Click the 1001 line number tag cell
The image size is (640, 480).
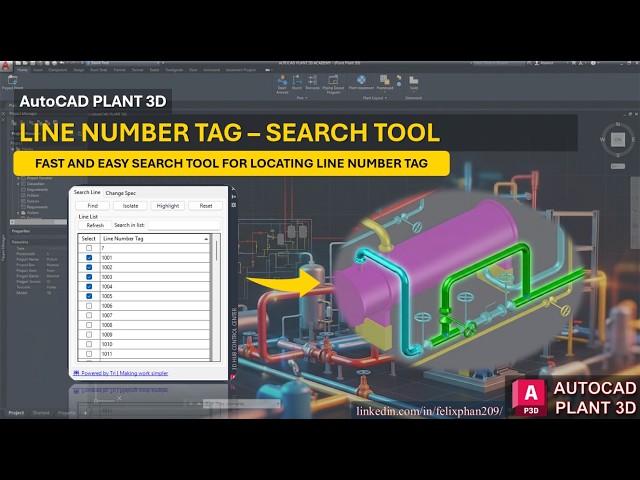click(155, 258)
